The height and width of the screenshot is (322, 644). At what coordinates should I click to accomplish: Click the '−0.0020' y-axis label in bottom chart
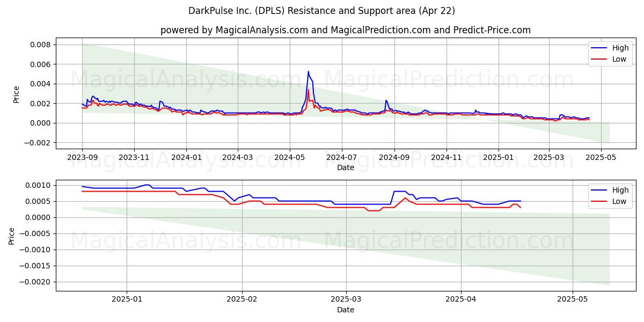pyautogui.click(x=35, y=282)
